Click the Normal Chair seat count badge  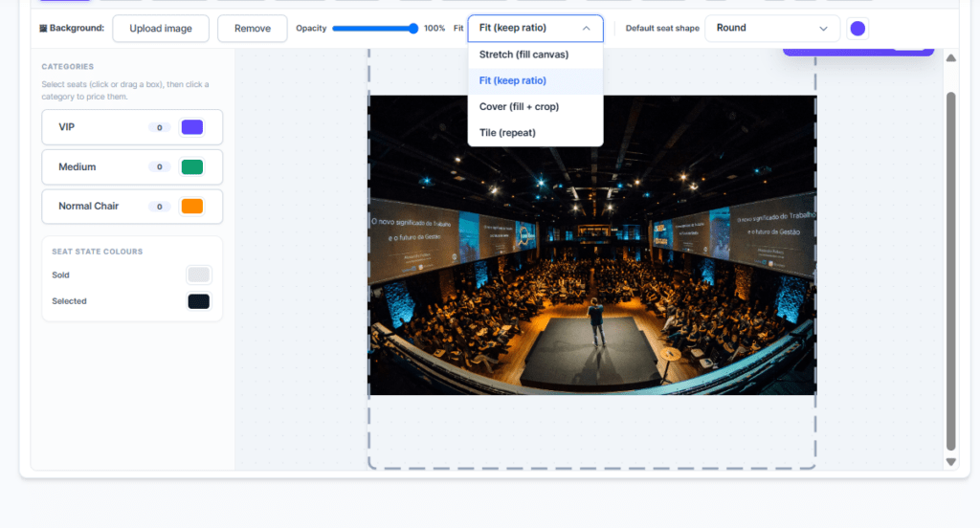click(160, 207)
